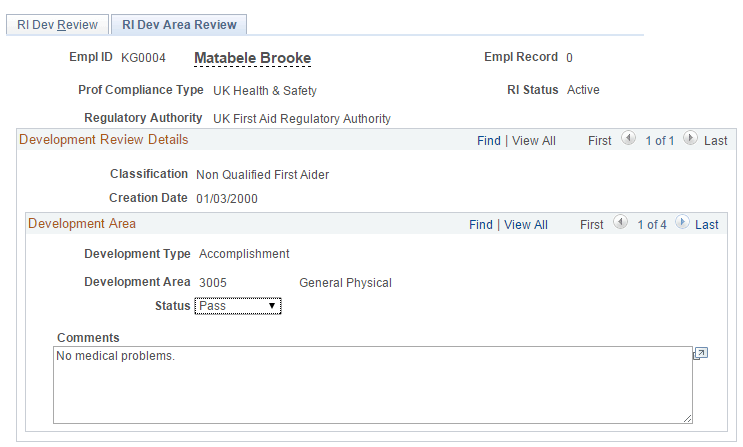743x447 pixels.
Task: Click First in Development Review Details
Action: [x=600, y=140]
